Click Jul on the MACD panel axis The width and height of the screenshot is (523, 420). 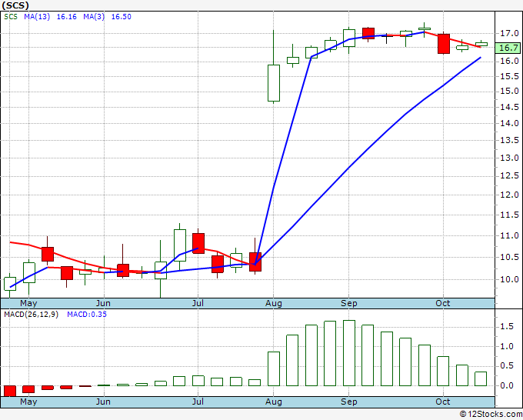point(198,402)
